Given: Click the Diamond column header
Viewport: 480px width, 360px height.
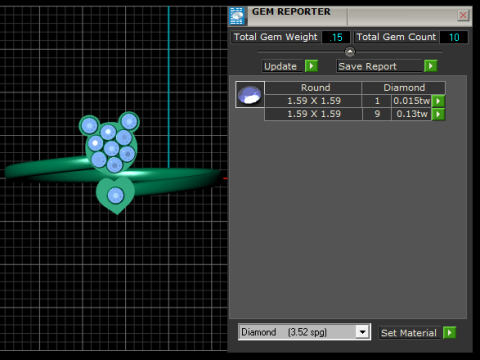Looking at the screenshot, I should coord(404,88).
